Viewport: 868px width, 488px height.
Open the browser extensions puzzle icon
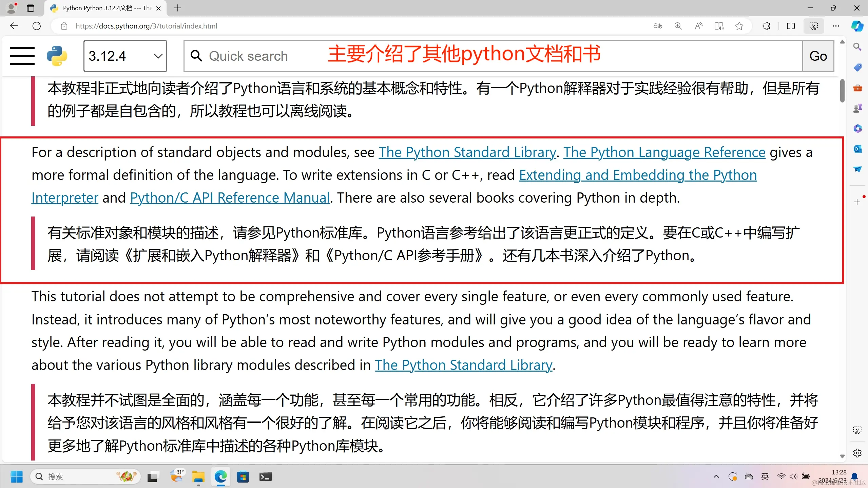pos(766,26)
